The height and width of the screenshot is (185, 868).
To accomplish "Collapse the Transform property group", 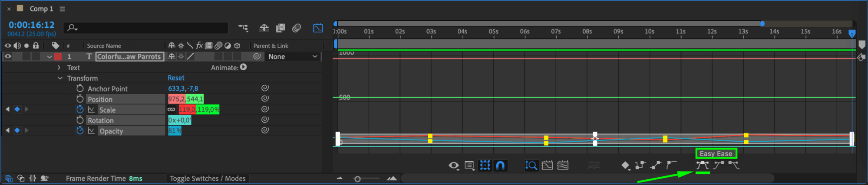I will pyautogui.click(x=60, y=78).
